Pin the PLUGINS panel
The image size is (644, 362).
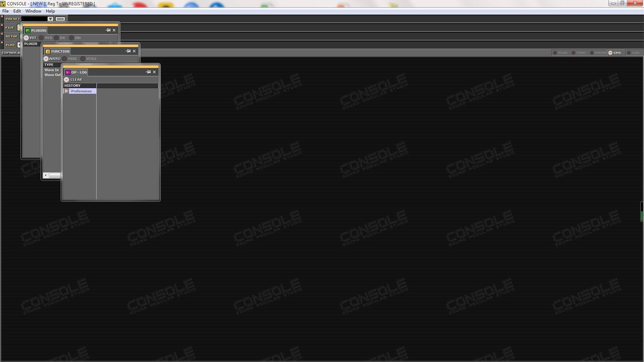pyautogui.click(x=108, y=30)
